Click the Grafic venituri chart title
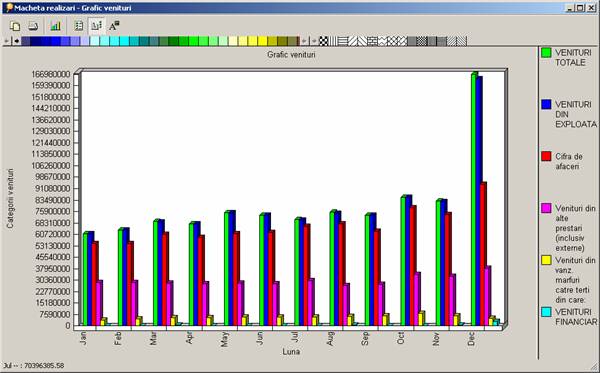 pyautogui.click(x=291, y=55)
